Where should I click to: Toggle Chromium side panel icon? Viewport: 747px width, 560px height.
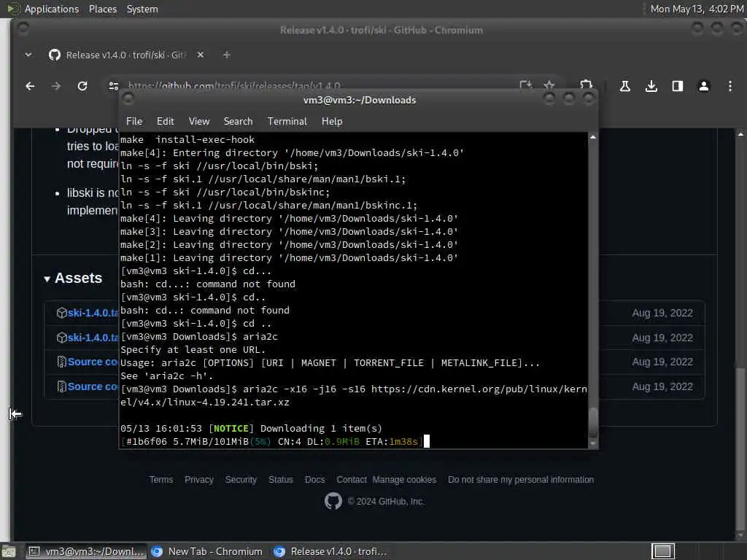pos(678,86)
